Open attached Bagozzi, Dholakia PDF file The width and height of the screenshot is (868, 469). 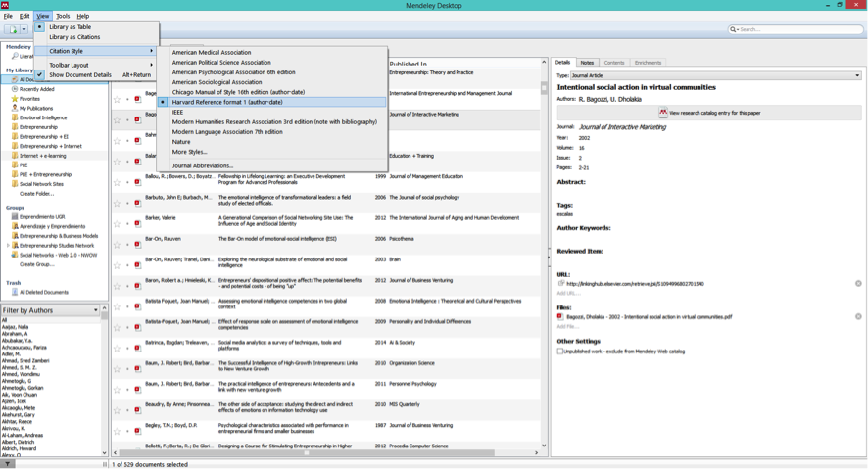pos(649,317)
